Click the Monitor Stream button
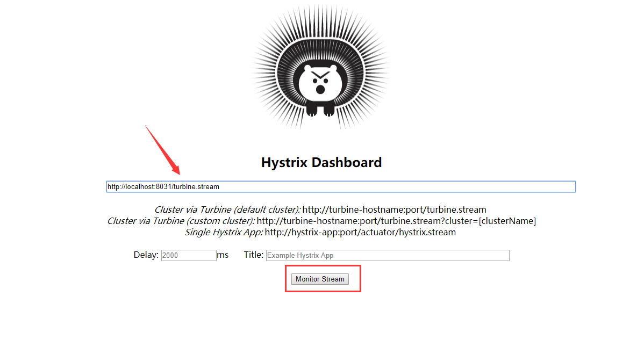This screenshot has width=644, height=354. (320, 279)
